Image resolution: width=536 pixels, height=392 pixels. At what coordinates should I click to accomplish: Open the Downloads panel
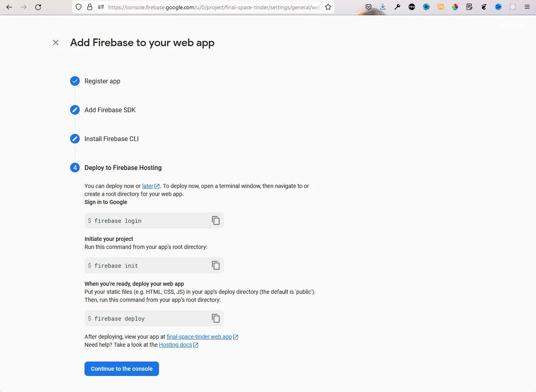(x=383, y=7)
